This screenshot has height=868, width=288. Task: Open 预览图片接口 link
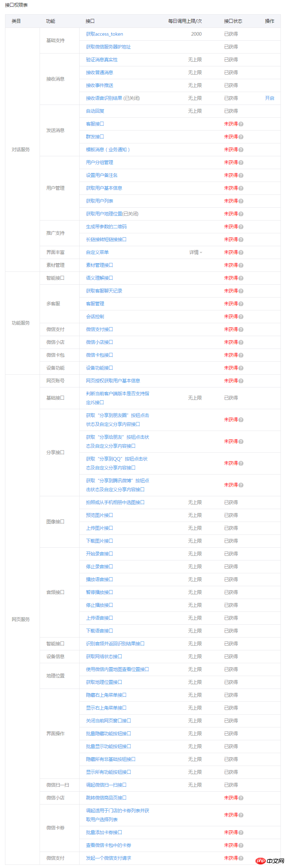point(100,515)
